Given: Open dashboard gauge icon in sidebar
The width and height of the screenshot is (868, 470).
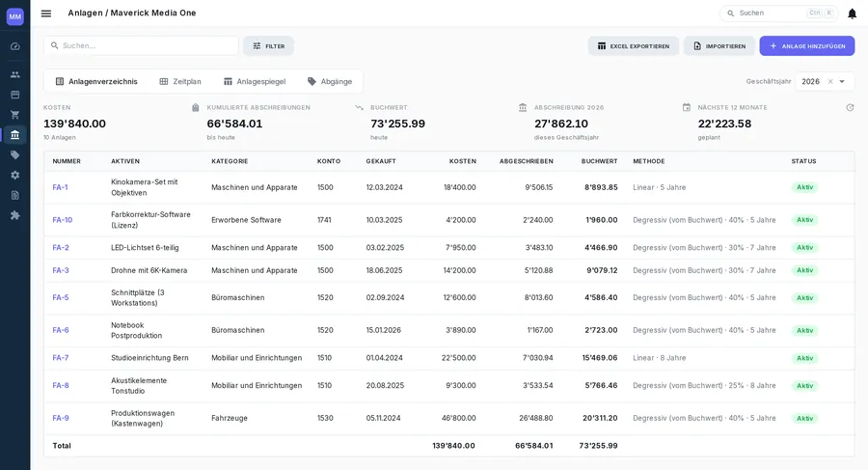Looking at the screenshot, I should [14, 46].
